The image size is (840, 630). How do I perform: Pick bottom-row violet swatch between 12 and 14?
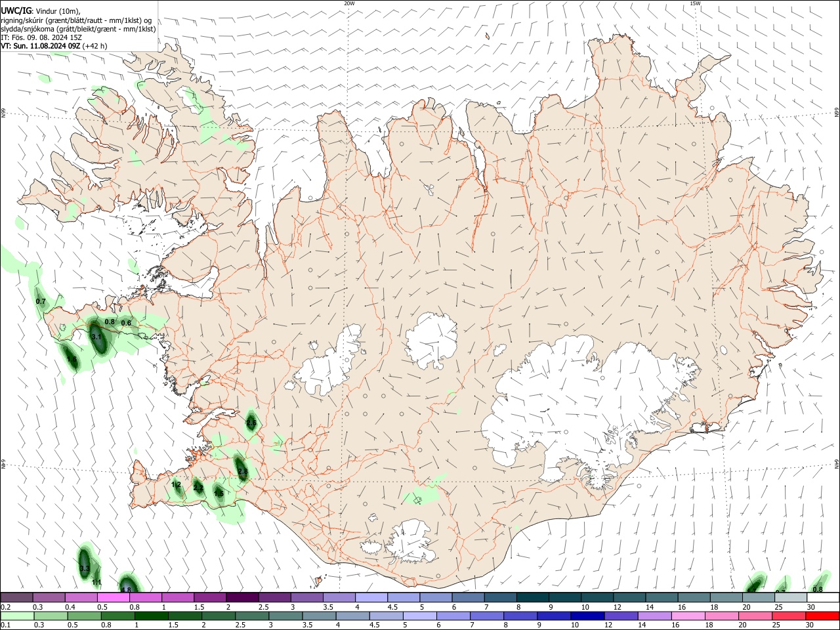620,616
